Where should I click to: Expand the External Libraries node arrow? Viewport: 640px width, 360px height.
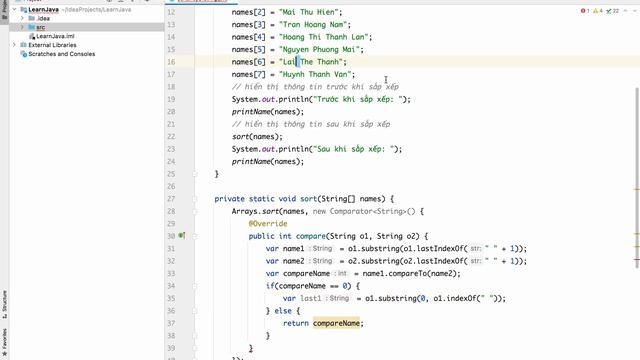click(15, 45)
